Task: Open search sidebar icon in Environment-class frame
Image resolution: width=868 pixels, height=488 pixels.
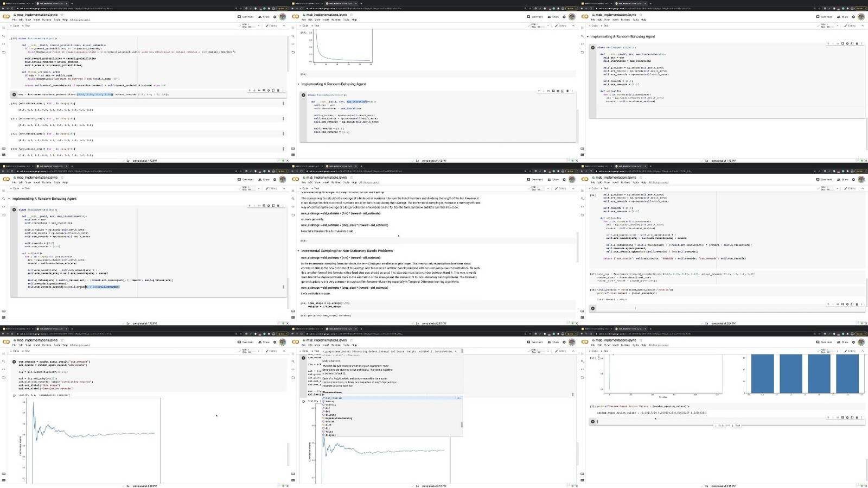Action: point(3,36)
